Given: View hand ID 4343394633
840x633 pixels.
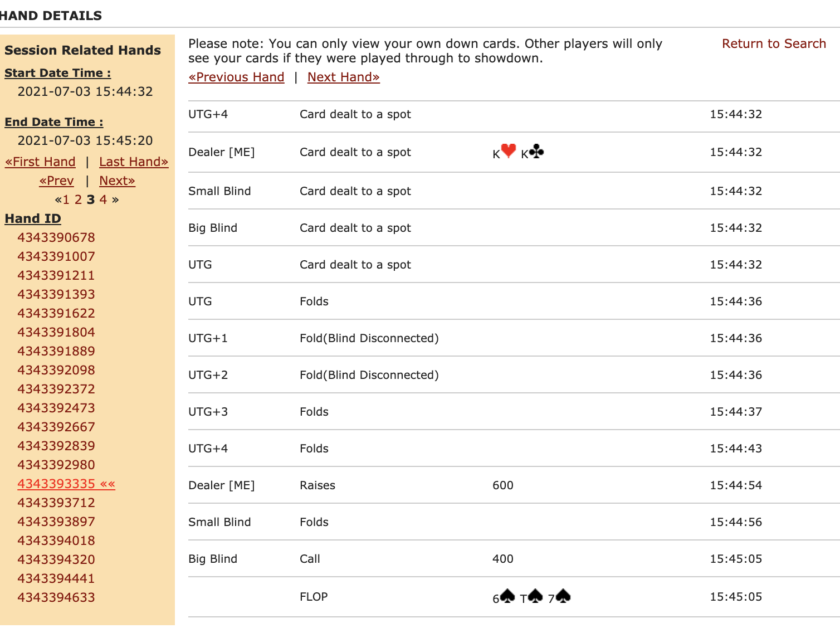Looking at the screenshot, I should (x=56, y=597).
